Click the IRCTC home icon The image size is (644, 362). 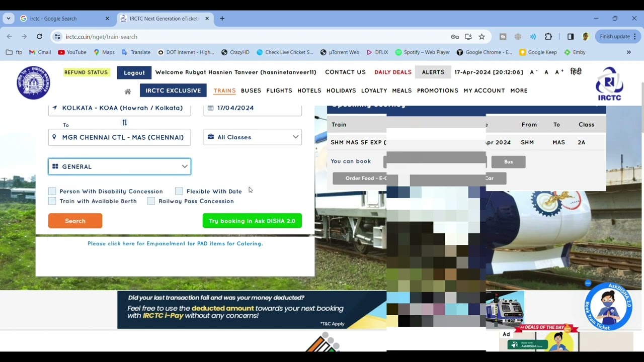128,91
